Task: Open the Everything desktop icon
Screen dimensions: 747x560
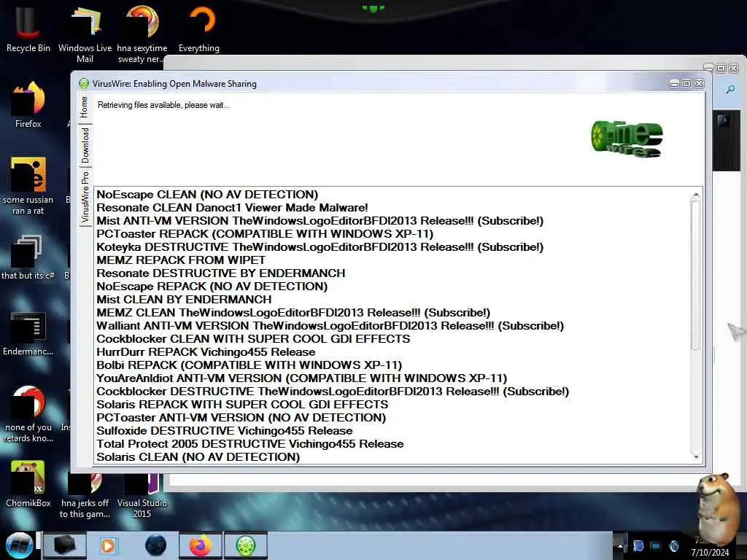Action: click(199, 29)
